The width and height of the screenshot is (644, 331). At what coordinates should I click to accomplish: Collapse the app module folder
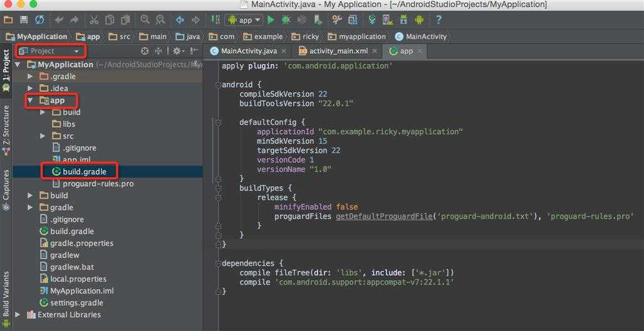[x=30, y=100]
